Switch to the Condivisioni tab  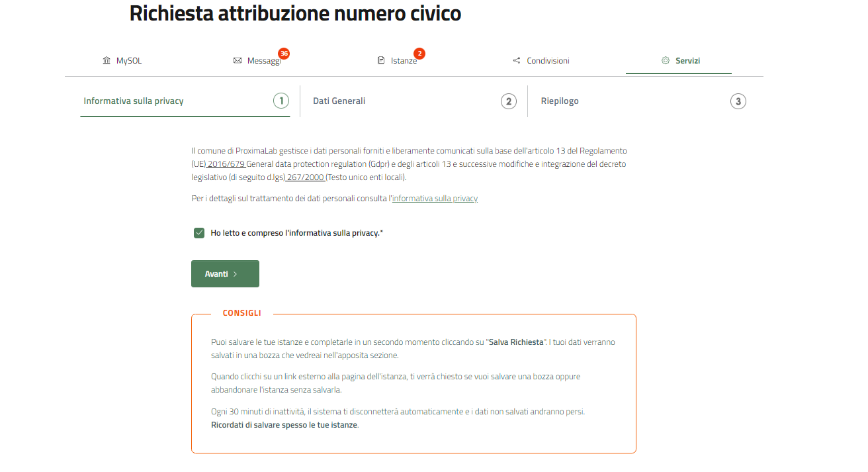pos(541,61)
